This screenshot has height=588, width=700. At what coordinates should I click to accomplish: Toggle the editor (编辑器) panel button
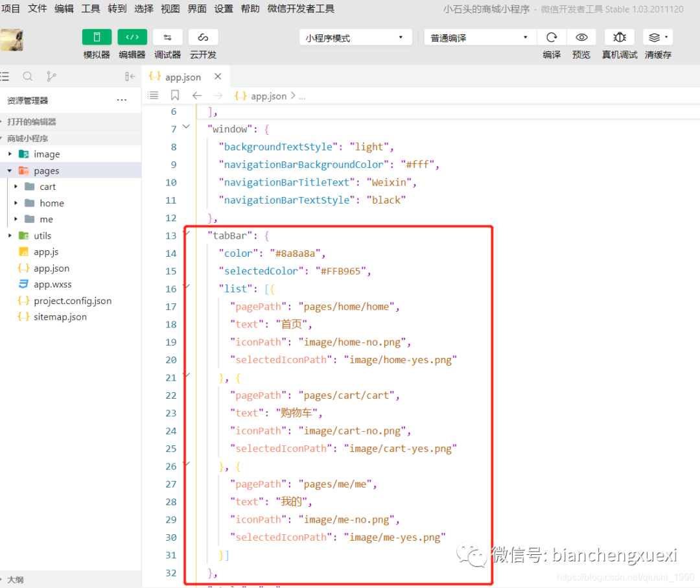point(132,38)
